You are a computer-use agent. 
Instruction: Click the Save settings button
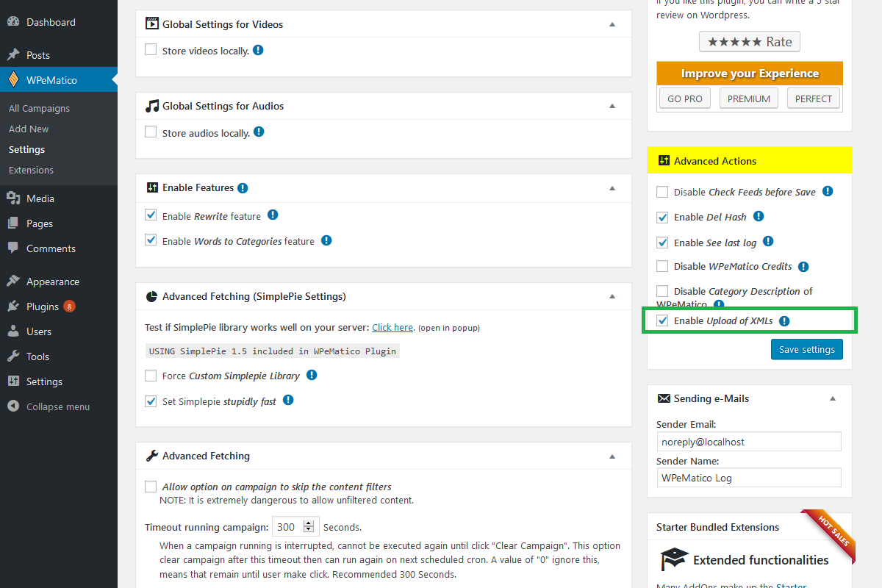[807, 349]
